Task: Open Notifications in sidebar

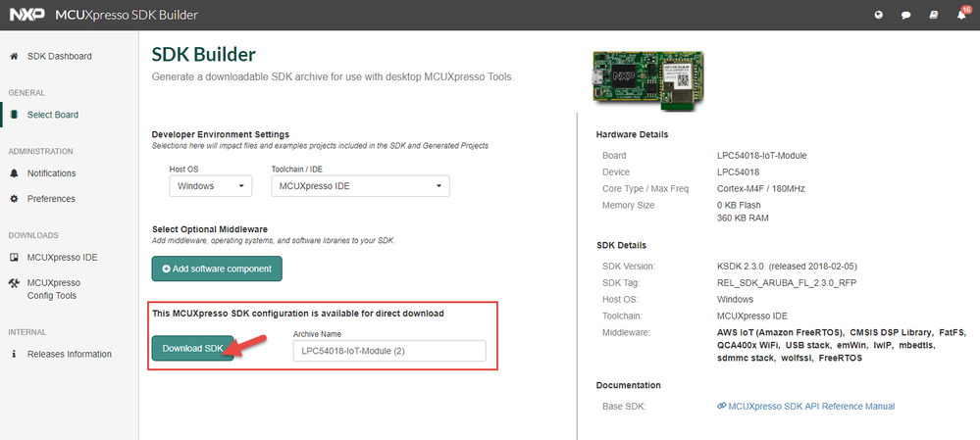Action: tap(51, 173)
